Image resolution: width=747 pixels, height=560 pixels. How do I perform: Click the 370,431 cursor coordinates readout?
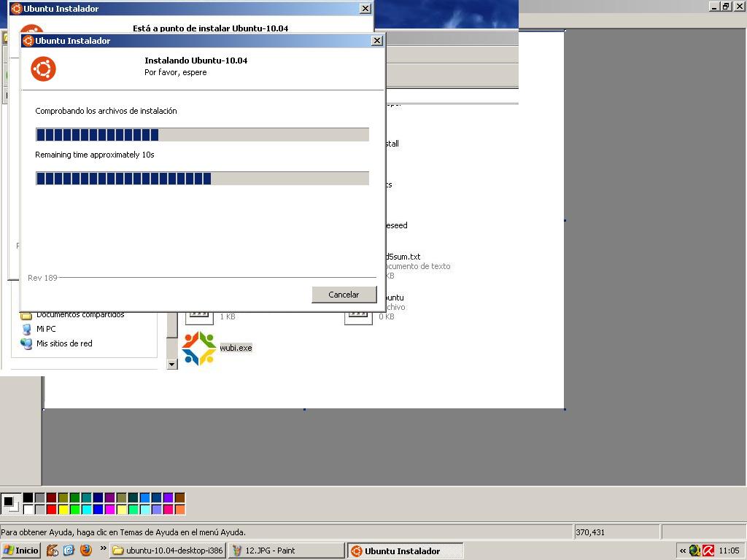point(590,532)
